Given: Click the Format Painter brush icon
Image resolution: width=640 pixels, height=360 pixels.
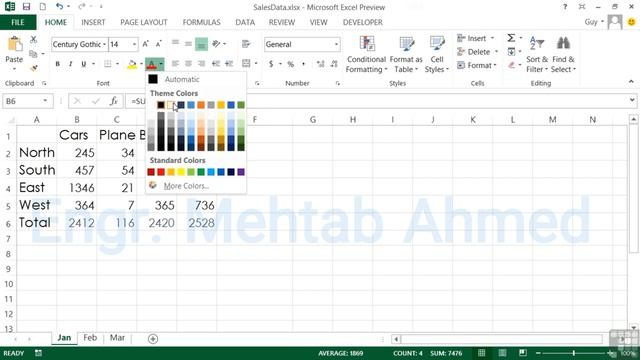Looking at the screenshot, I should point(33,68).
